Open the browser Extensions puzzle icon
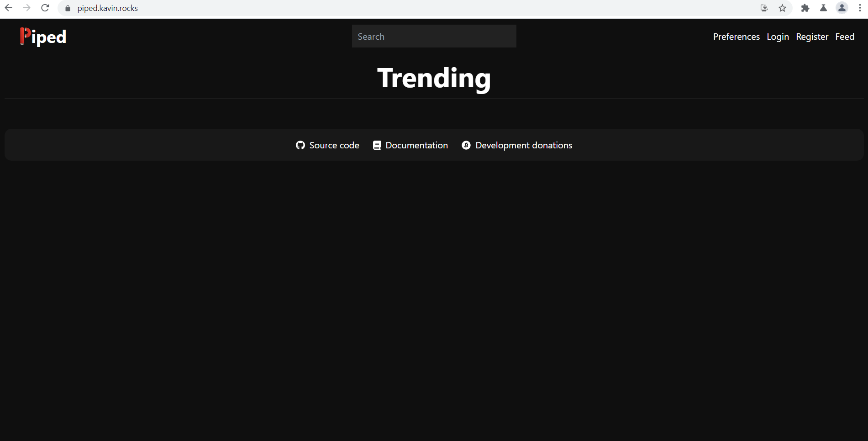 click(805, 8)
